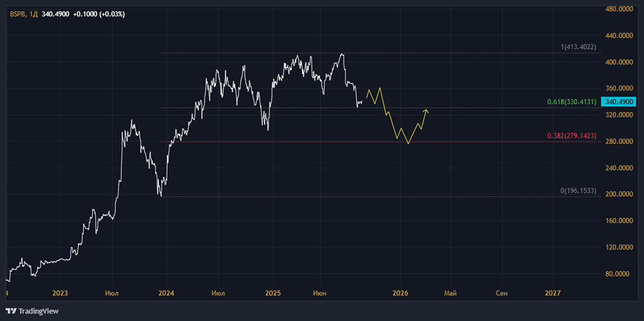Click the 2023 label on time axis
This screenshot has height=321, width=644.
[x=60, y=293]
